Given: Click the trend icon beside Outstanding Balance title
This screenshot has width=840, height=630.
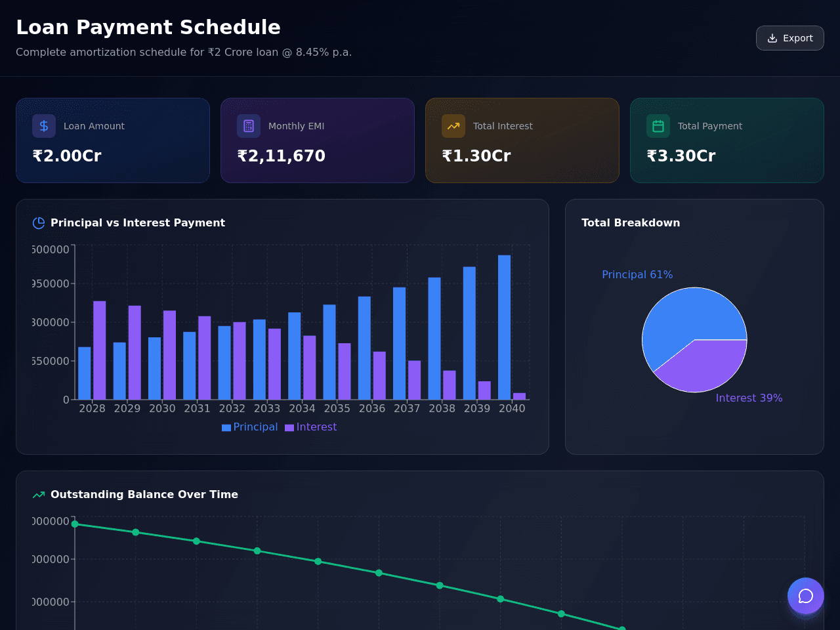Looking at the screenshot, I should 39,495.
